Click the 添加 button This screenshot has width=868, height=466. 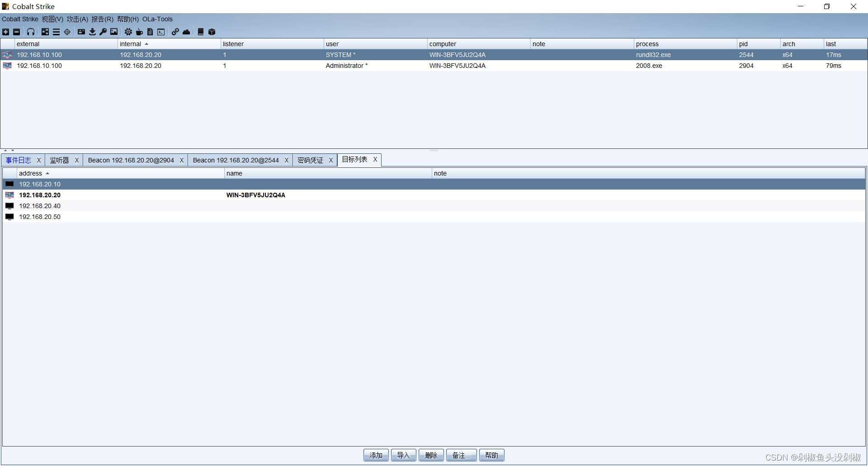click(x=376, y=455)
